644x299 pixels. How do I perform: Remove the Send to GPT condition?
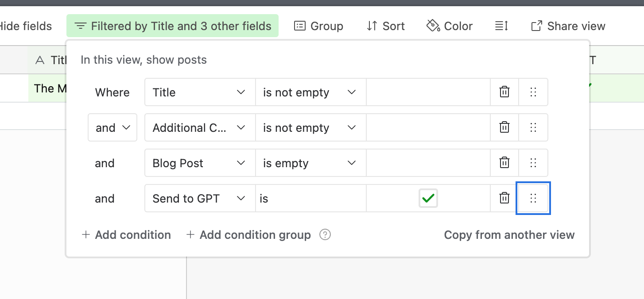pos(504,198)
